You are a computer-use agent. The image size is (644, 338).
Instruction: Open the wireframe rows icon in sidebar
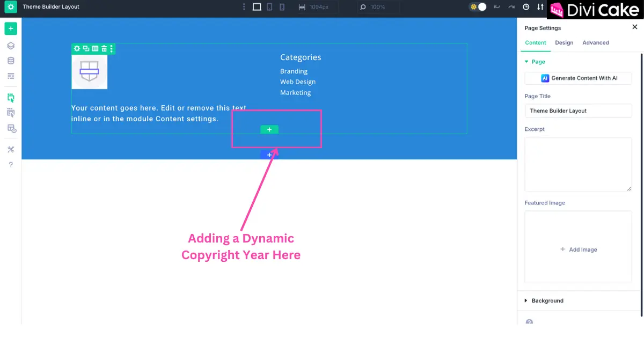(11, 76)
